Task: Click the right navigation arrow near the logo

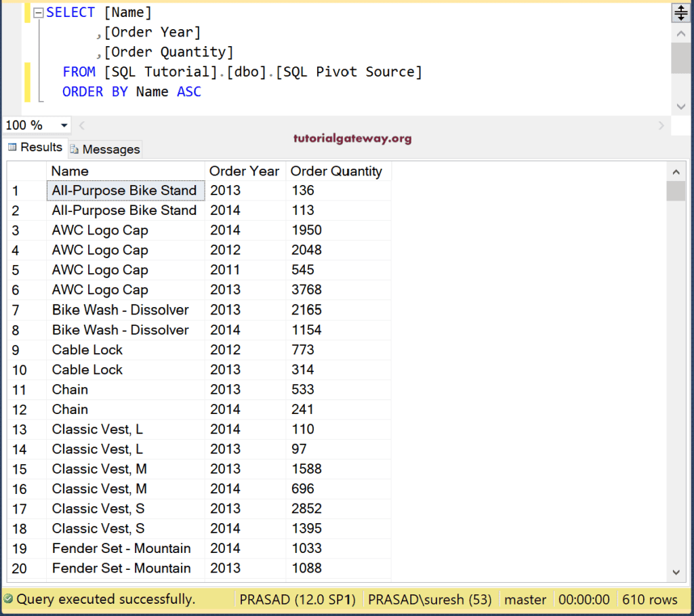Action: pos(661,125)
